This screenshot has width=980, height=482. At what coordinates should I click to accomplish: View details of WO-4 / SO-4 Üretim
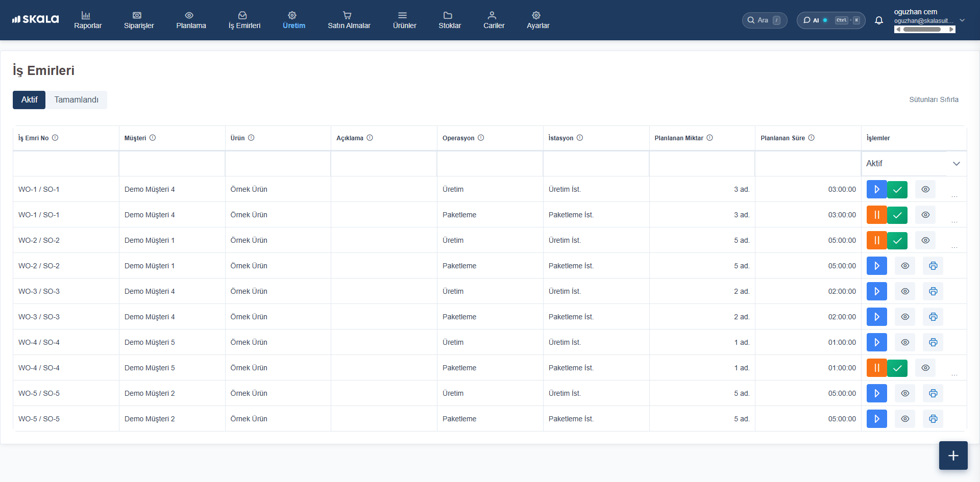click(x=904, y=342)
